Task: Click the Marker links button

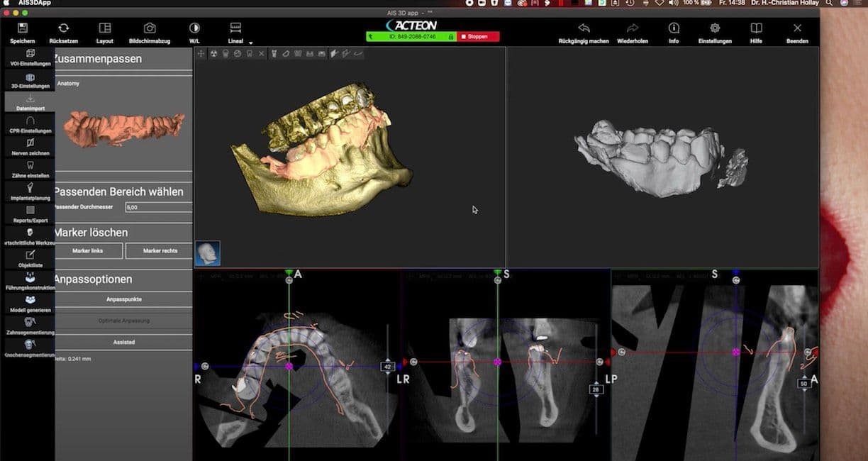Action: tap(88, 251)
